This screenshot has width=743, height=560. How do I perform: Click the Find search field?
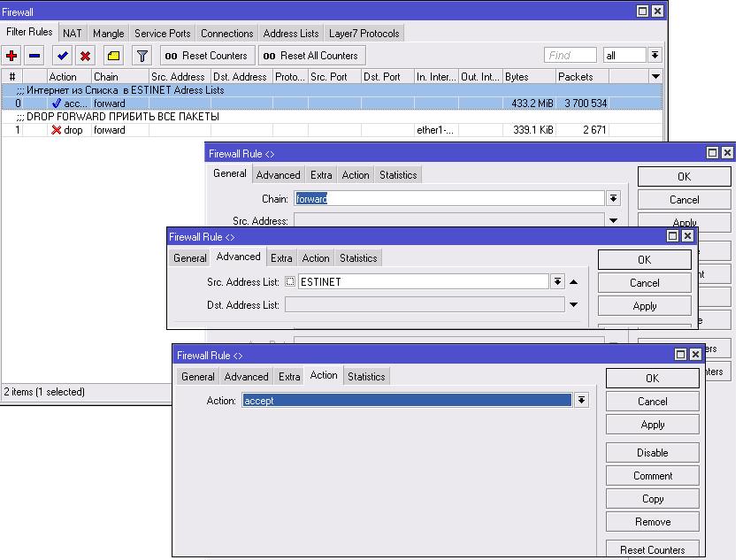point(570,56)
